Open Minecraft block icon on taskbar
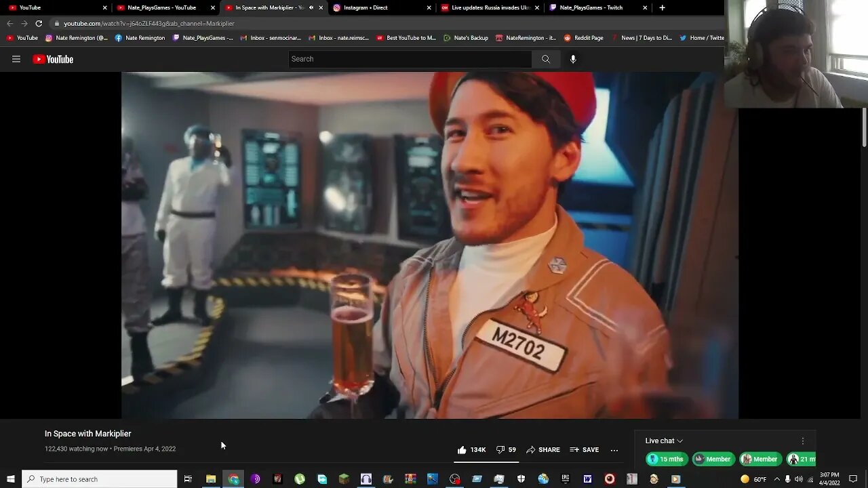This screenshot has width=868, height=488. (x=344, y=479)
